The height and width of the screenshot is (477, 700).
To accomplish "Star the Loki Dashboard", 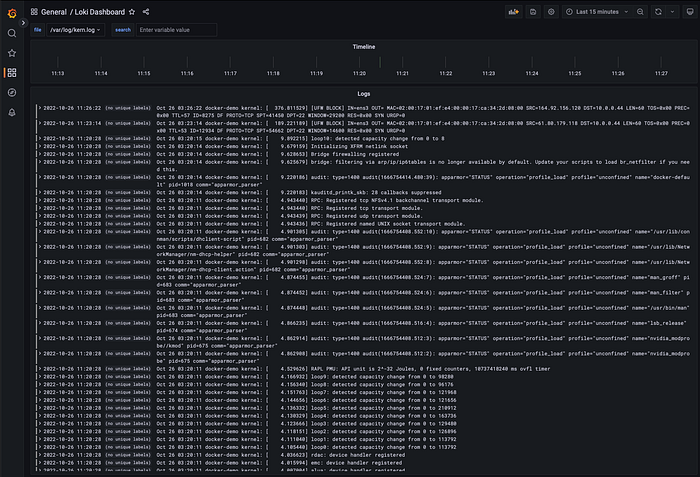I will click(132, 12).
